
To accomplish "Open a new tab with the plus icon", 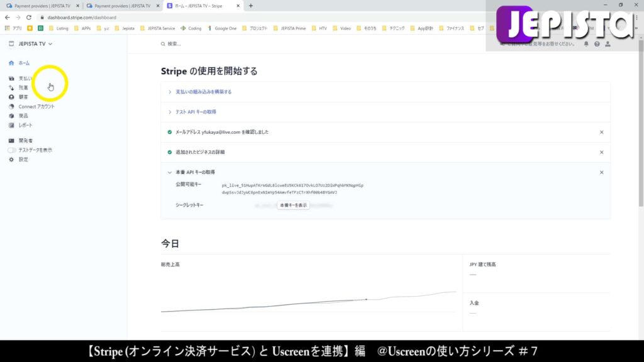I will point(251,6).
